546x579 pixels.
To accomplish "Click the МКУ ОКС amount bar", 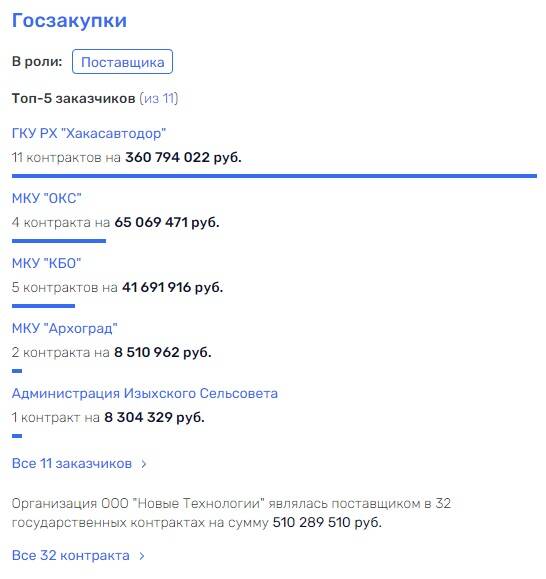I will 59,241.
